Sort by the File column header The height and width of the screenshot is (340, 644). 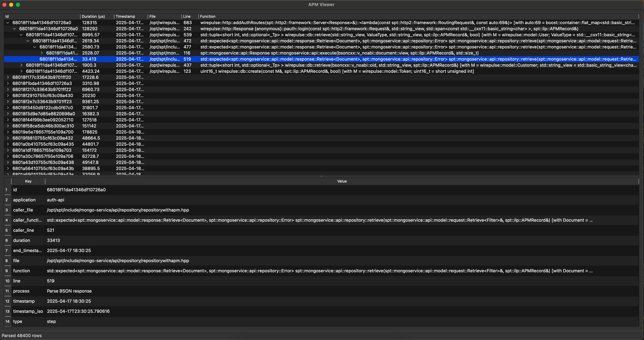[164, 17]
